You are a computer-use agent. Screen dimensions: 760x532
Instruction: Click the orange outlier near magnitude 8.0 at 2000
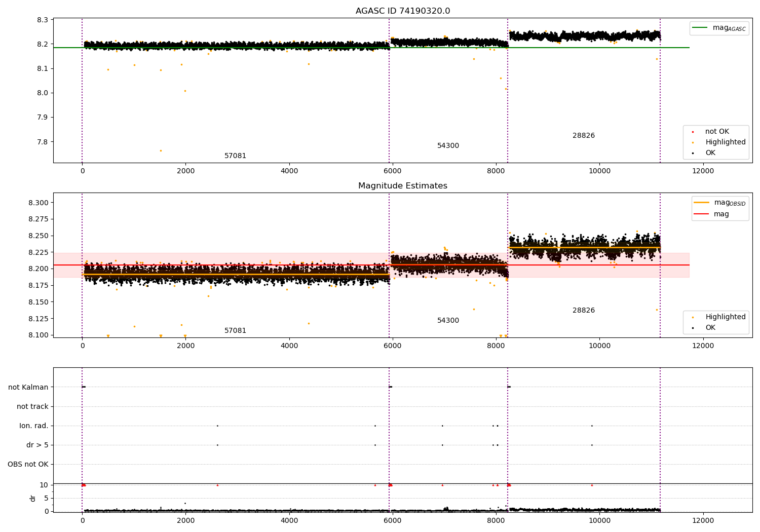pyautogui.click(x=185, y=91)
